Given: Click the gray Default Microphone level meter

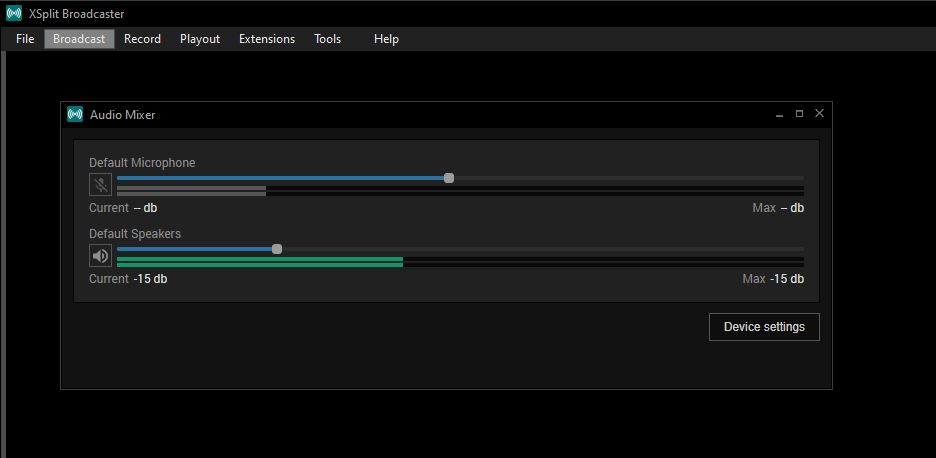Looking at the screenshot, I should pyautogui.click(x=191, y=191).
